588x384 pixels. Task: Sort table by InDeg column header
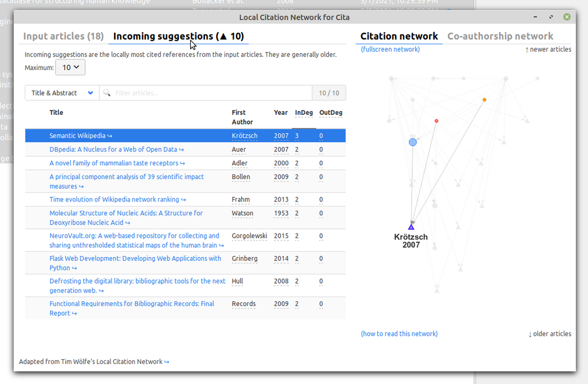[x=304, y=113]
